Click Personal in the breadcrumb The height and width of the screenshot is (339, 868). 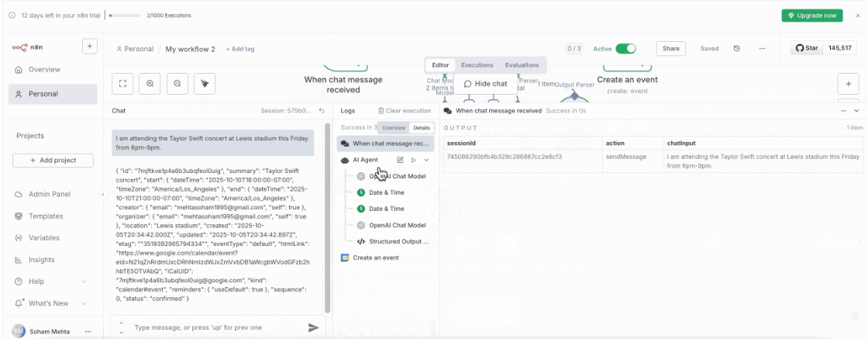click(135, 49)
